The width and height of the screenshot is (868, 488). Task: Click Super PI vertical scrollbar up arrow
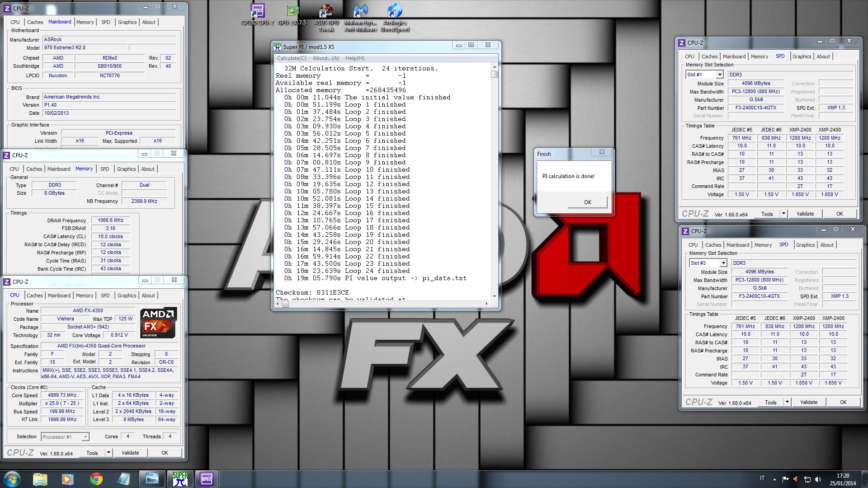(x=495, y=66)
